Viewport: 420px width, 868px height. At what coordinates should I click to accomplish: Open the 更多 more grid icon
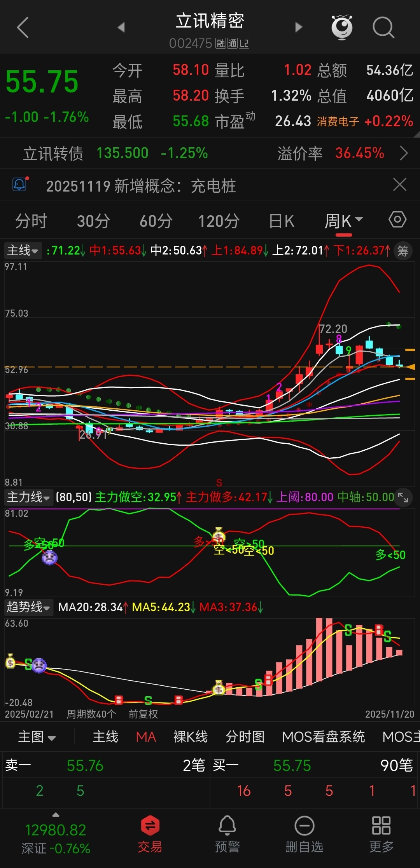[381, 834]
